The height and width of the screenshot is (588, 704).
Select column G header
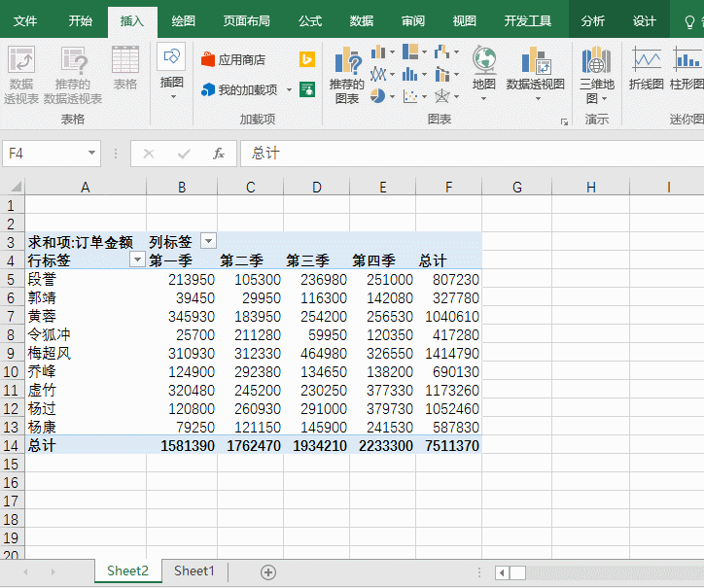pyautogui.click(x=516, y=187)
